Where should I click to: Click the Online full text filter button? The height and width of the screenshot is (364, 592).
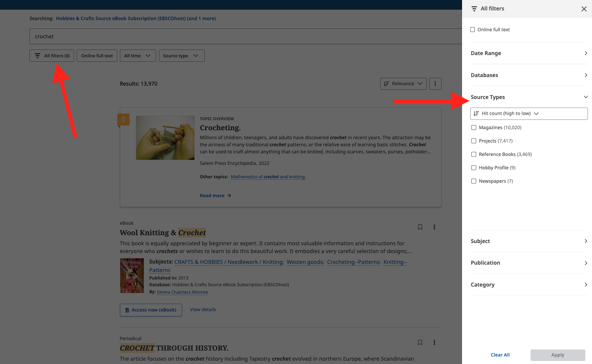tap(97, 56)
